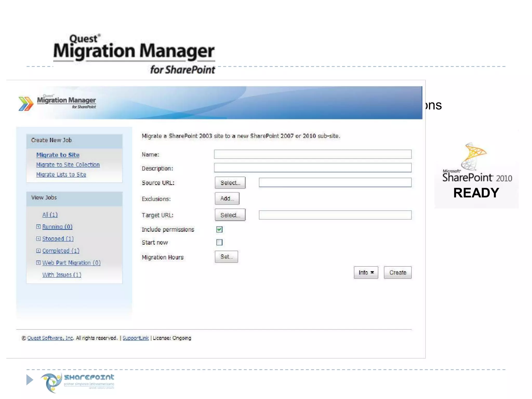Show Web Part Migration (0) jobs
532x399 pixels.
point(71,263)
